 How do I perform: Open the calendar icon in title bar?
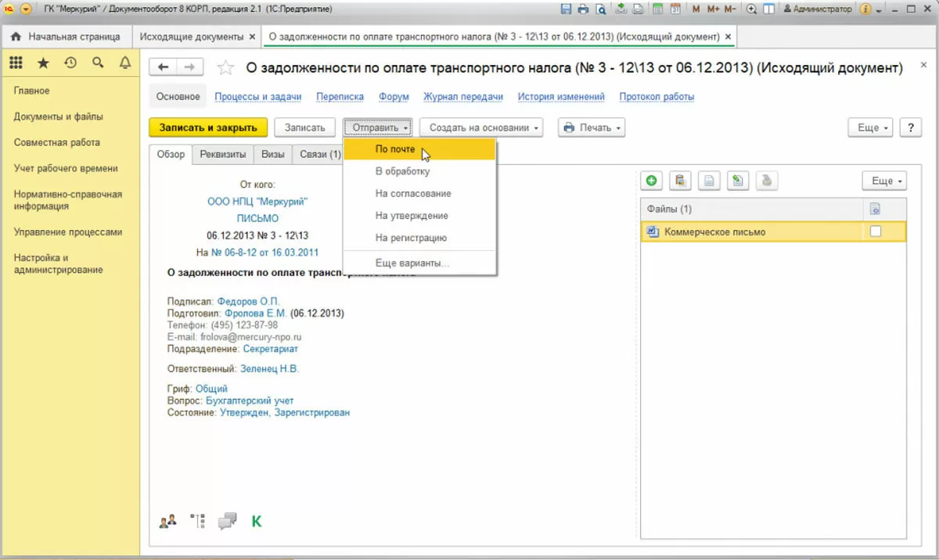tap(675, 9)
